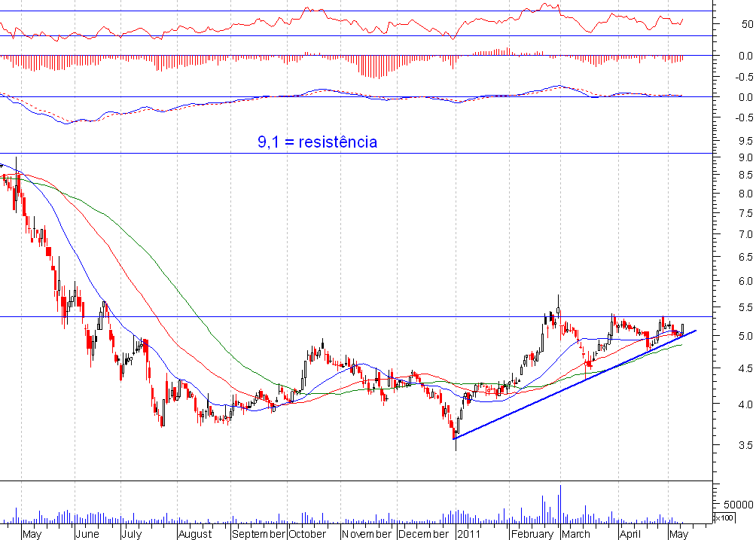Click the 6.5 price axis label

pos(745,257)
